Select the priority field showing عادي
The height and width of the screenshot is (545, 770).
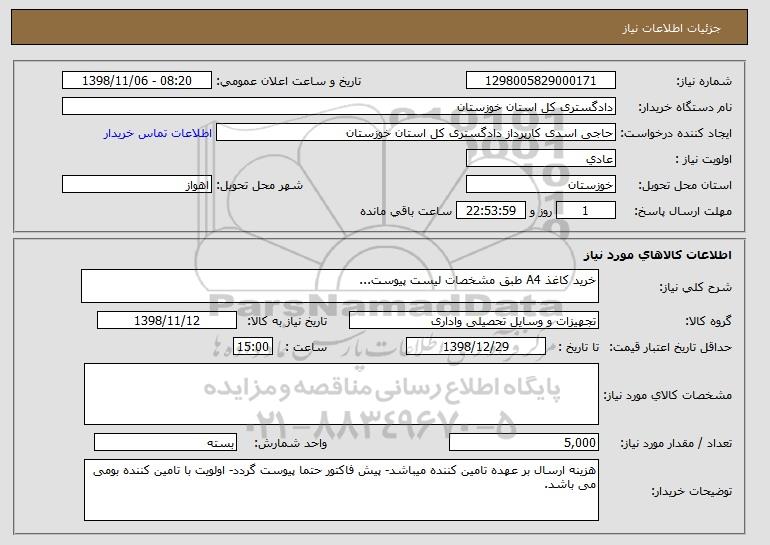click(541, 159)
